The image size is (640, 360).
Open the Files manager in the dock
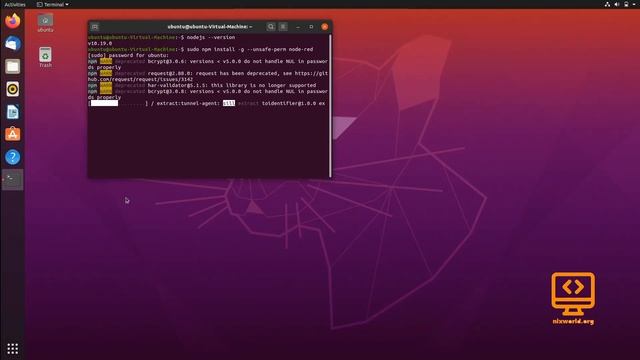[x=13, y=66]
